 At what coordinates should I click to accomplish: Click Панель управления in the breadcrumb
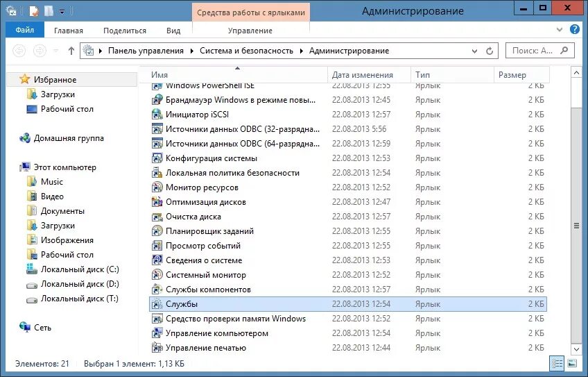(x=146, y=51)
